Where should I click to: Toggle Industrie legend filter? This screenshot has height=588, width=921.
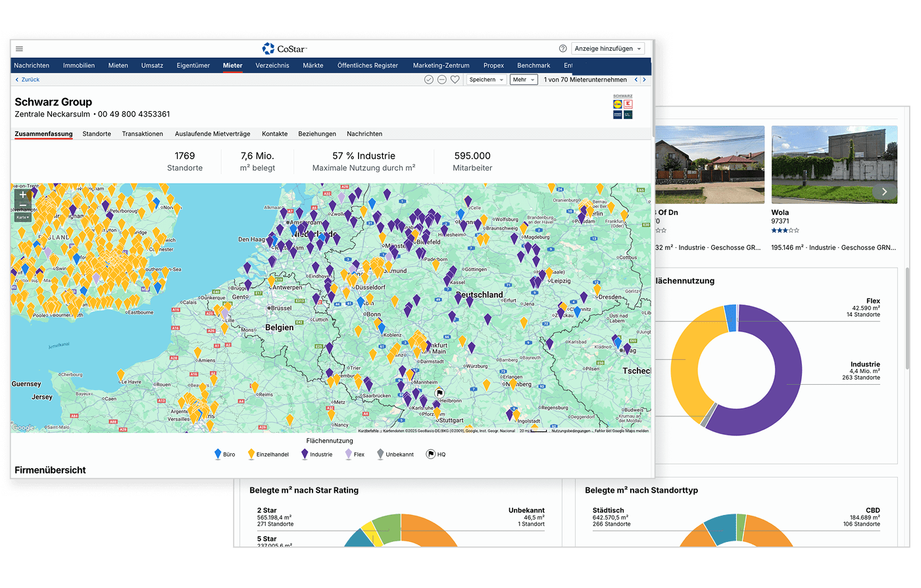coord(316,454)
